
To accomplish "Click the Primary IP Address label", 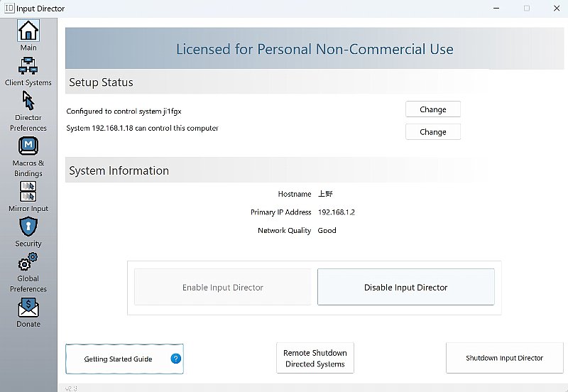I will click(281, 212).
